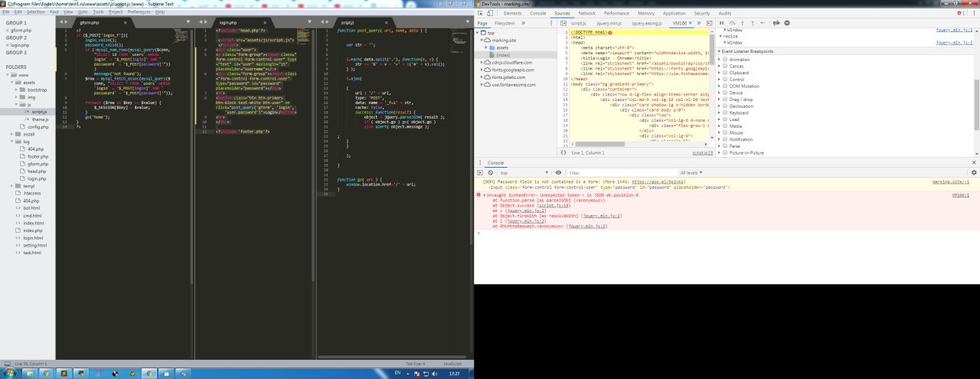Open the jquery.easing.js source tab
The image size is (980, 379).
point(647,24)
